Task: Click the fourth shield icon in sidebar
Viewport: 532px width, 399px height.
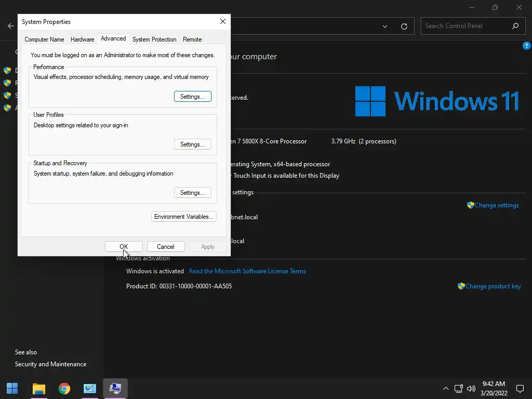Action: pos(7,108)
